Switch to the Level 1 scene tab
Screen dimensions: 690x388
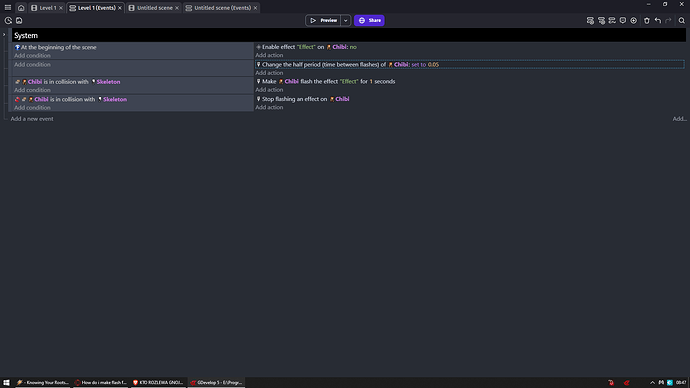click(x=47, y=8)
